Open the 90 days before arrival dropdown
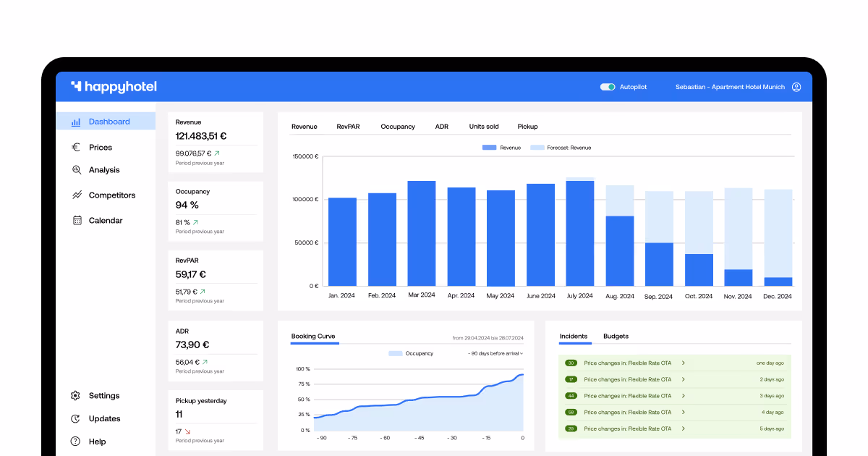 495,353
